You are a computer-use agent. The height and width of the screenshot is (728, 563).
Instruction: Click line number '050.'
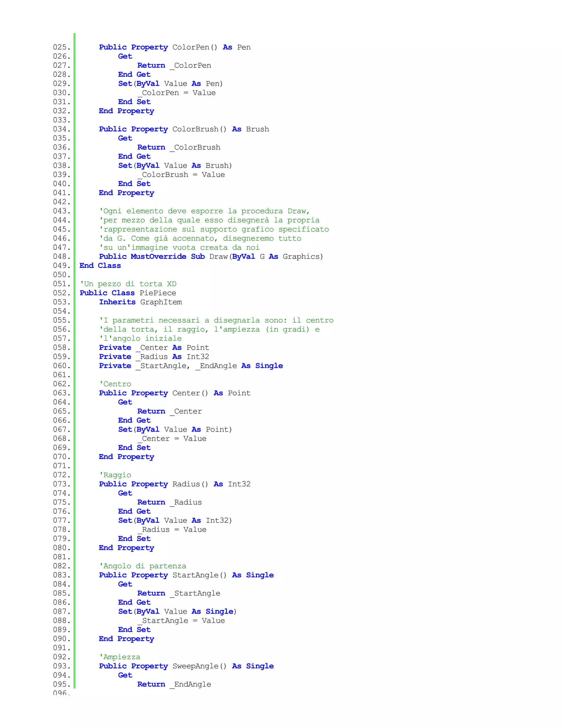62,275
